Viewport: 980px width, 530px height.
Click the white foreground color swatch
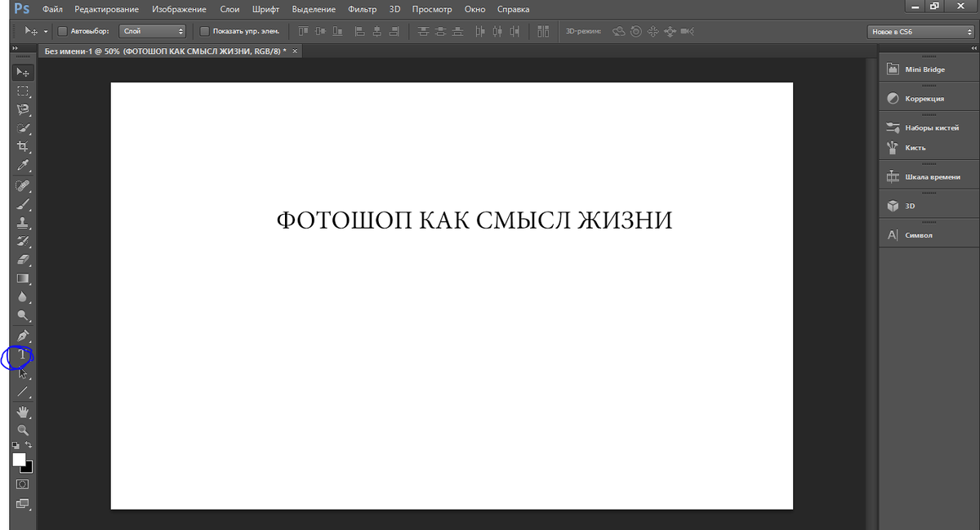18,459
